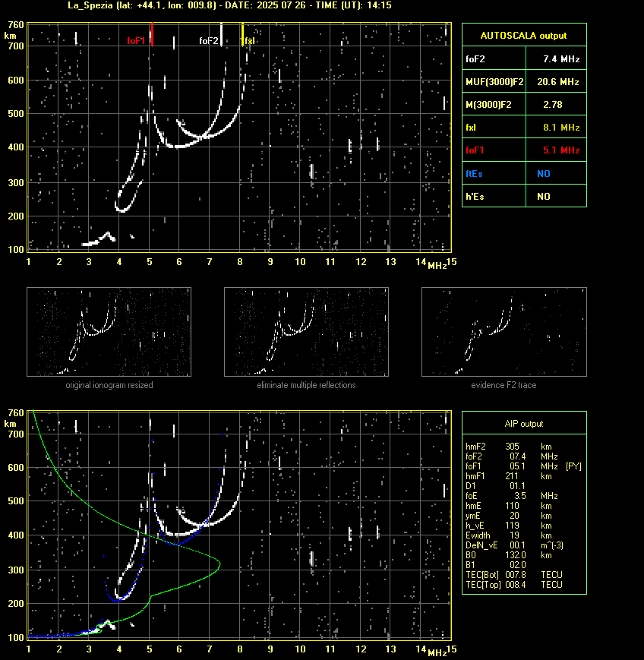Click the ymE 20 km row

(x=509, y=516)
